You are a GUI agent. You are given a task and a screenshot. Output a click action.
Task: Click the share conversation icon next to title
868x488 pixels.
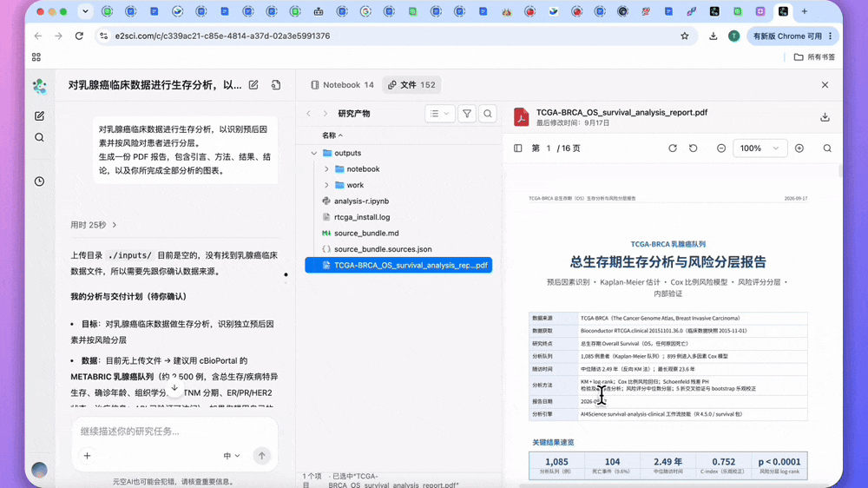pyautogui.click(x=276, y=85)
